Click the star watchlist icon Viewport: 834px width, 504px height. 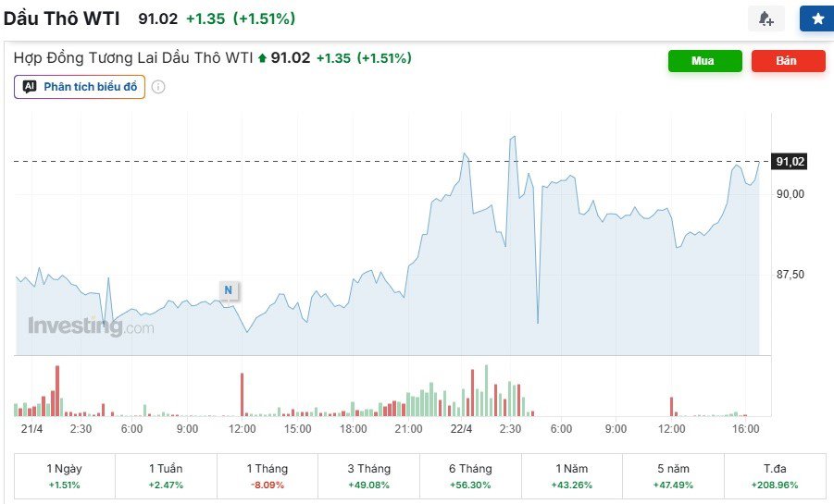coord(816,18)
